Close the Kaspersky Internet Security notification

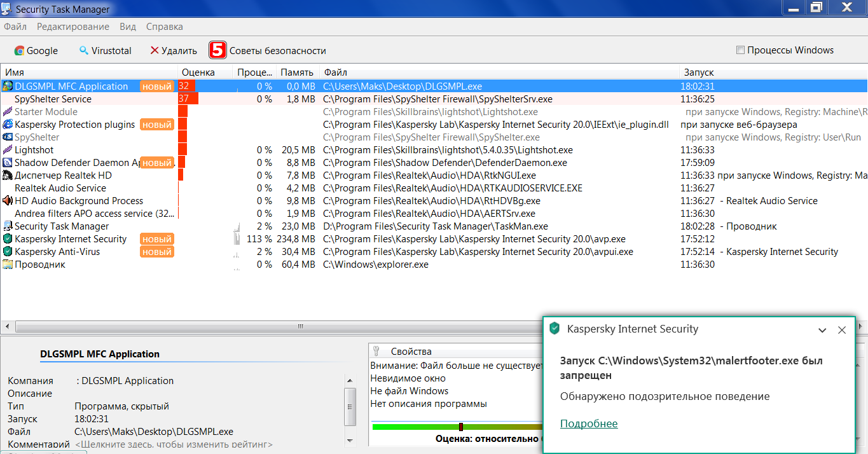tap(842, 330)
